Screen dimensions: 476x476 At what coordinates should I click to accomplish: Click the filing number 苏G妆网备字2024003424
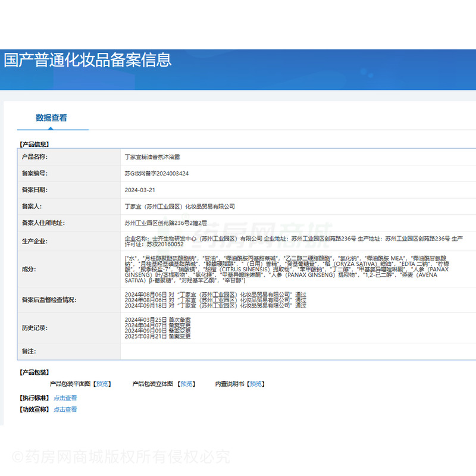point(156,174)
